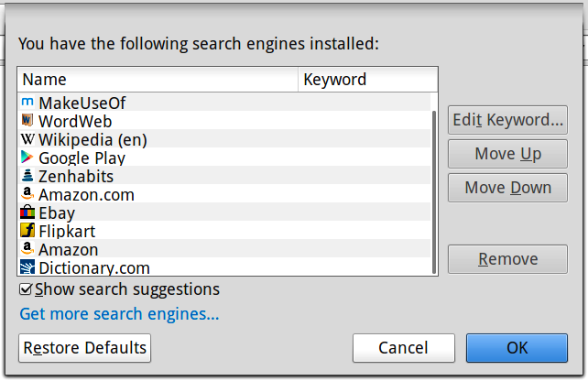
Task: Select the Dictionary.com blue icon
Action: [x=27, y=267]
